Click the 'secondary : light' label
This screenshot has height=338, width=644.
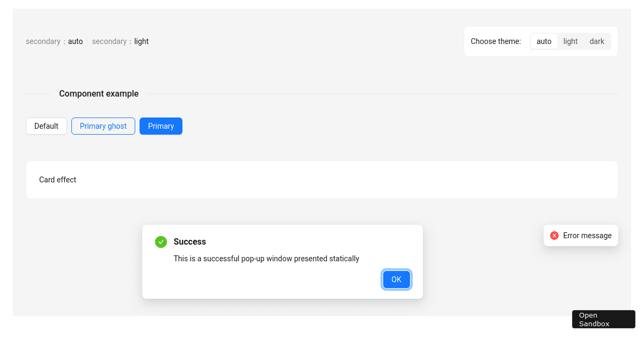pyautogui.click(x=120, y=41)
